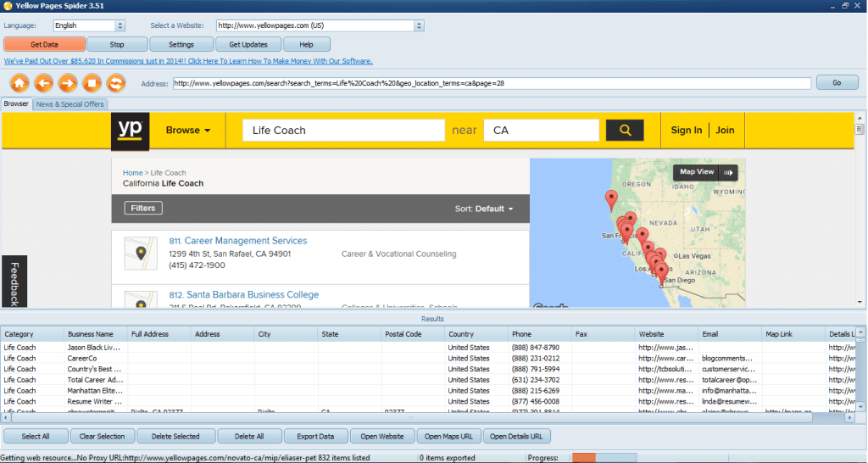Screen dimensions: 868x463
Task: Stop page loading with the orange square icon
Action: point(92,84)
